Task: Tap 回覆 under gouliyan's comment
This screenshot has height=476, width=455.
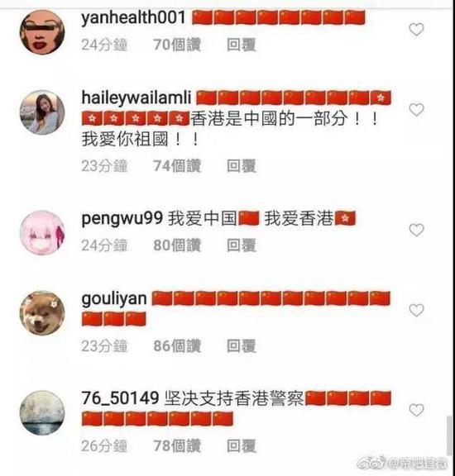Action: point(242,346)
